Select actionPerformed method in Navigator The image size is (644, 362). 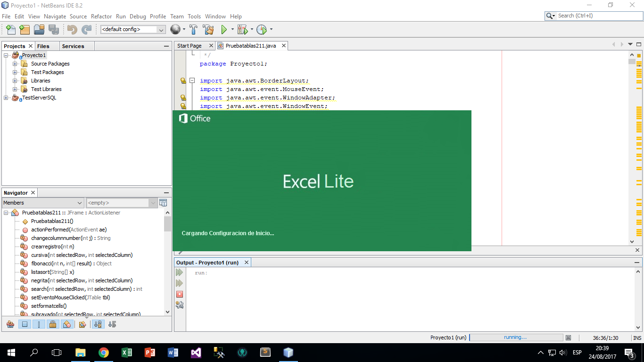point(69,230)
